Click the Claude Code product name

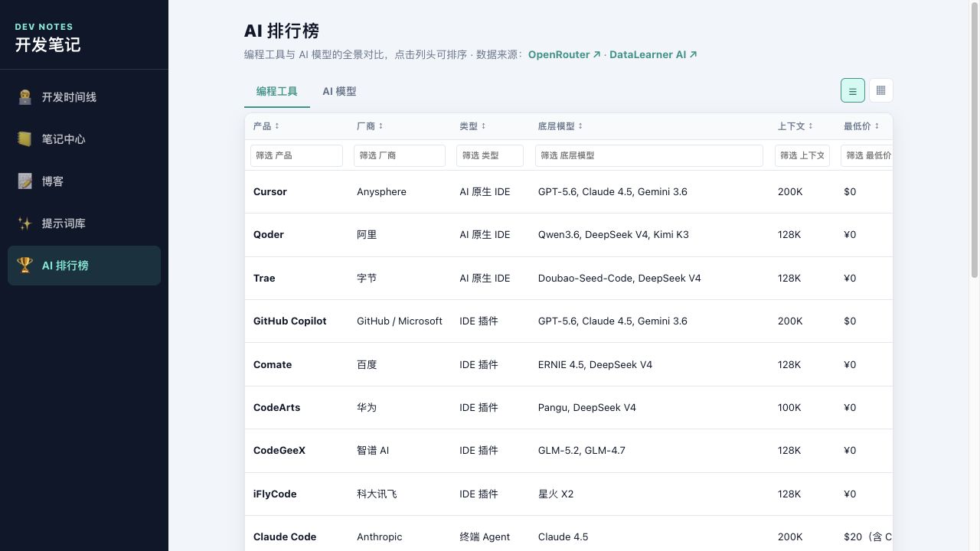pyautogui.click(x=285, y=537)
